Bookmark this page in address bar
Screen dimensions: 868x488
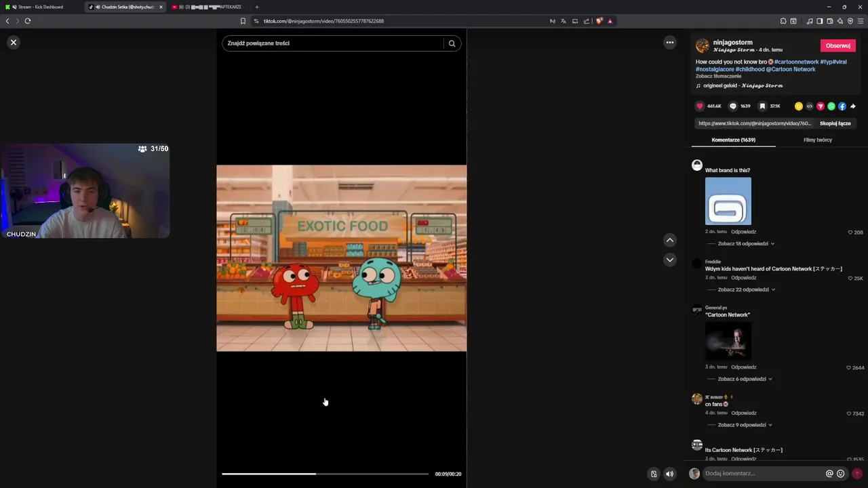click(x=243, y=21)
